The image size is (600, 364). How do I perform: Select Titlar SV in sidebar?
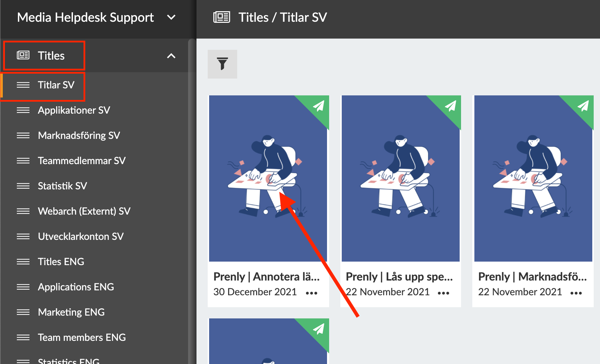pos(56,85)
